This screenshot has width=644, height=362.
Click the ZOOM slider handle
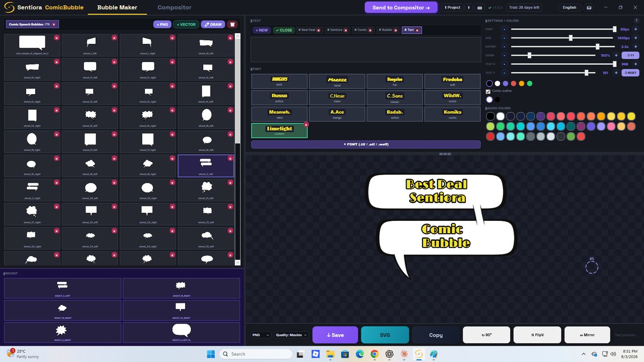pos(530,55)
